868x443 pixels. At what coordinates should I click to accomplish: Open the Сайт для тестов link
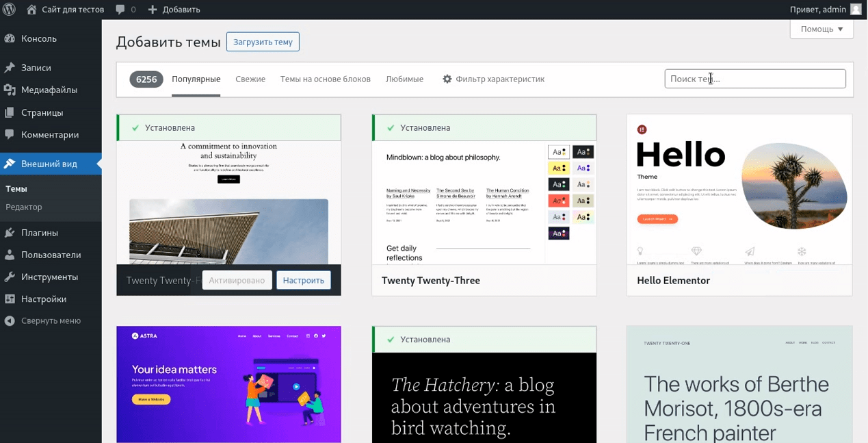pyautogui.click(x=66, y=10)
